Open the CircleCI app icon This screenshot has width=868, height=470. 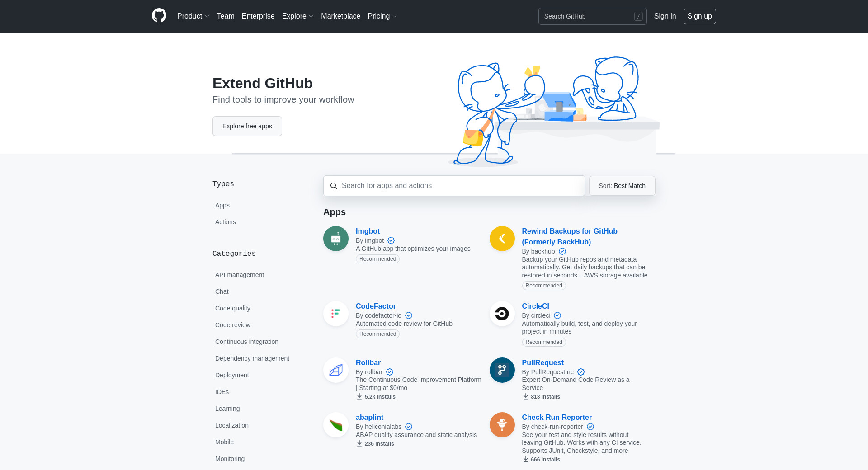[502, 314]
